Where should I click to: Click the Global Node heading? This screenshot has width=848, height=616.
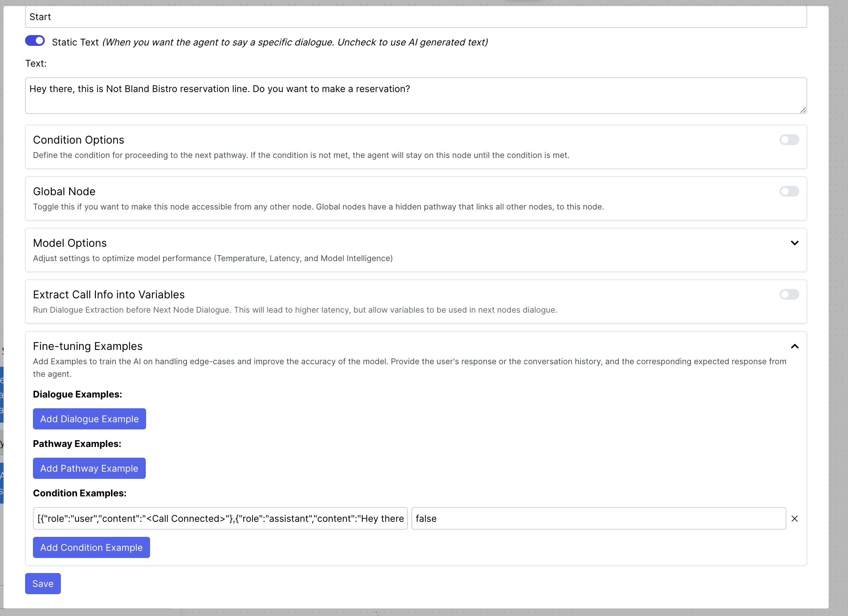point(64,192)
